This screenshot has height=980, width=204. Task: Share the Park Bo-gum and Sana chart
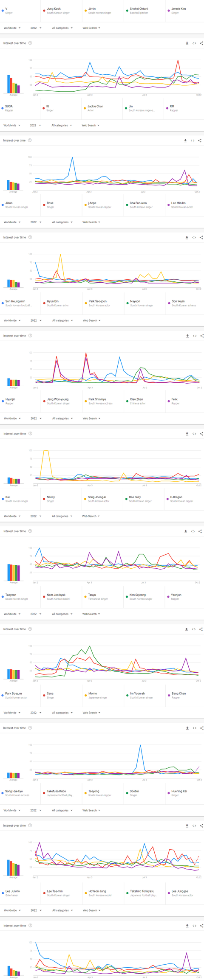tap(202, 728)
